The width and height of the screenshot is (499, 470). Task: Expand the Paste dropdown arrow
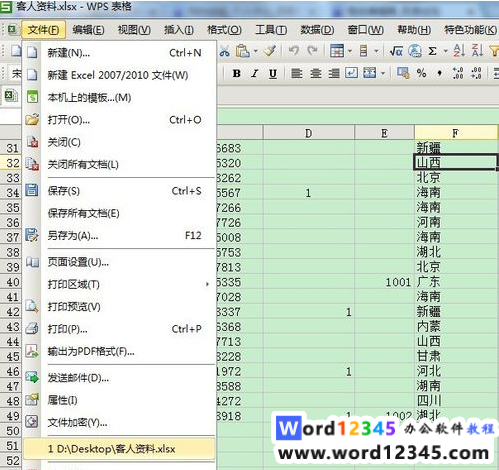coord(256,51)
